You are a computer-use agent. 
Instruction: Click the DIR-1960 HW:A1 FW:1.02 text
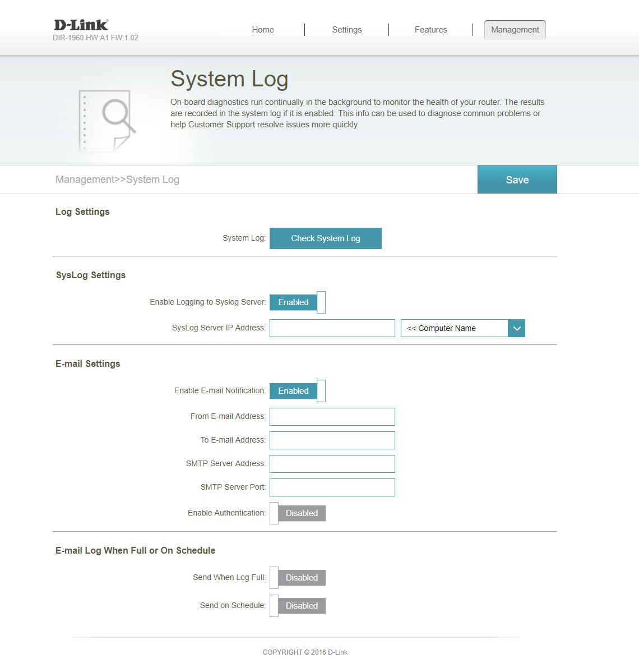[95, 38]
